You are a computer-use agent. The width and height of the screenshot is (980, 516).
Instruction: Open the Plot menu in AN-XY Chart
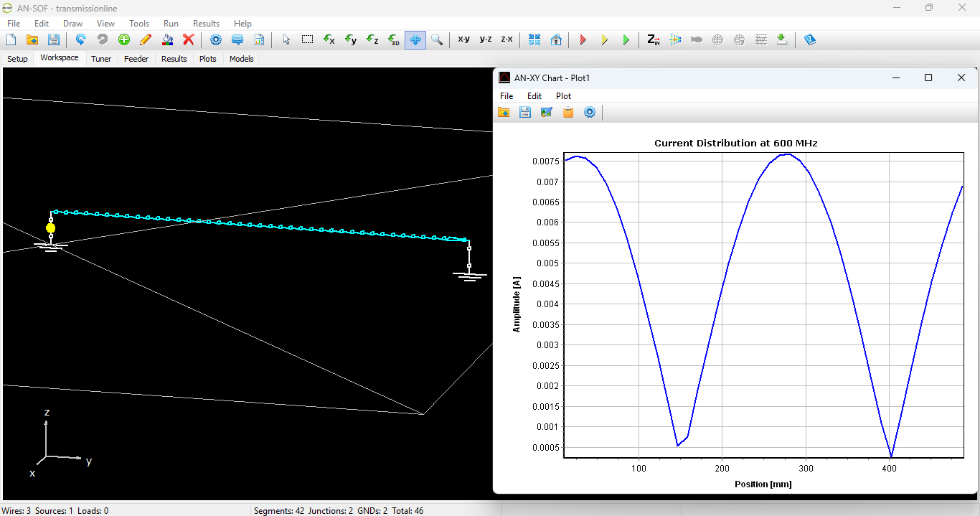pos(563,95)
